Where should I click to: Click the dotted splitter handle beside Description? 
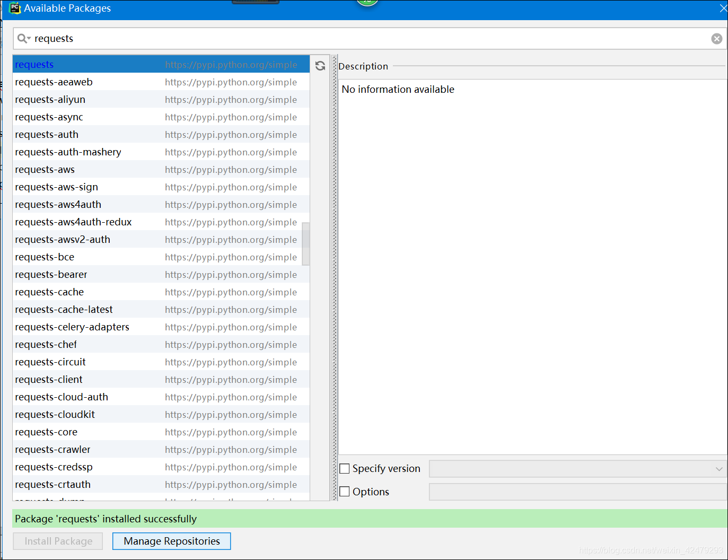[x=335, y=278]
